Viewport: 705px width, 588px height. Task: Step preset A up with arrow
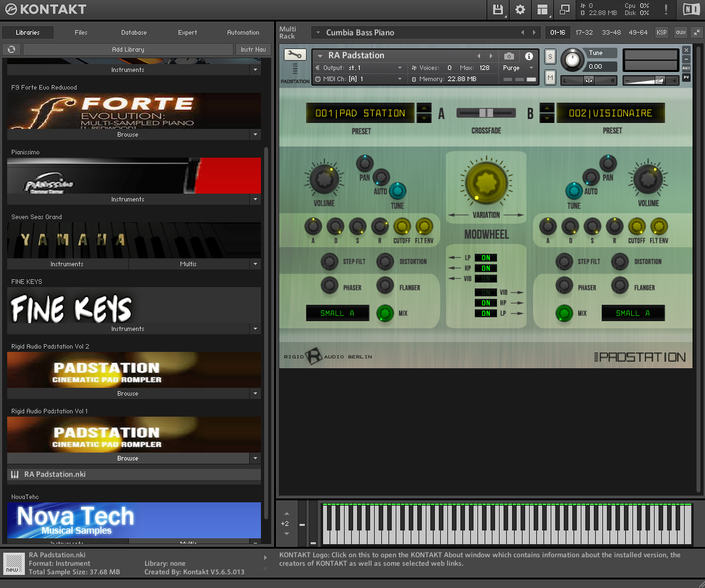[x=424, y=108]
